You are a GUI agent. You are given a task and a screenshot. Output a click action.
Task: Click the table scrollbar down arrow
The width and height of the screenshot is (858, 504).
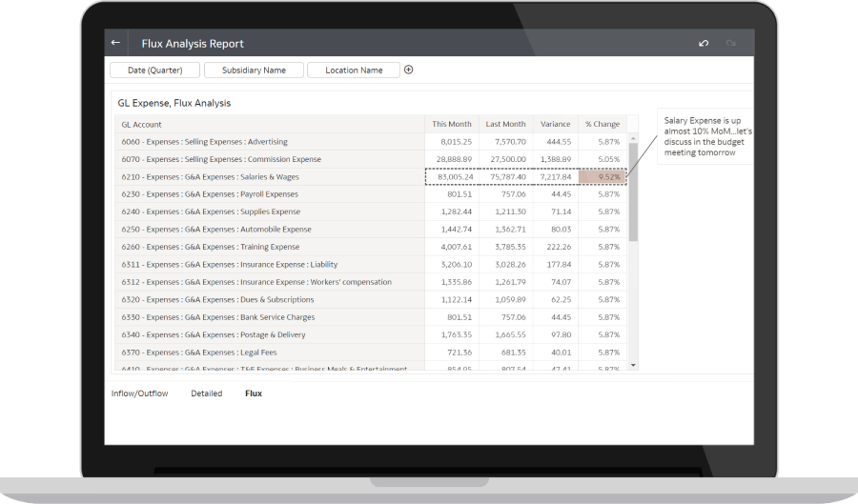click(x=633, y=365)
